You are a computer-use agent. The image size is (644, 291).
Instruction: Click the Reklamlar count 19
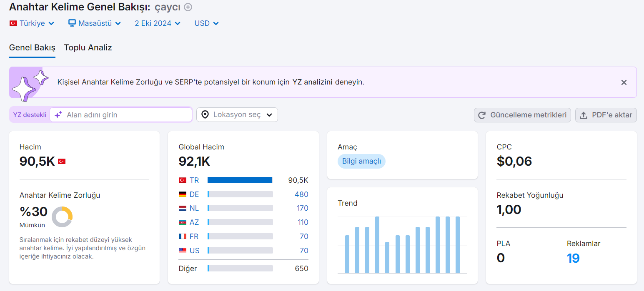(573, 259)
